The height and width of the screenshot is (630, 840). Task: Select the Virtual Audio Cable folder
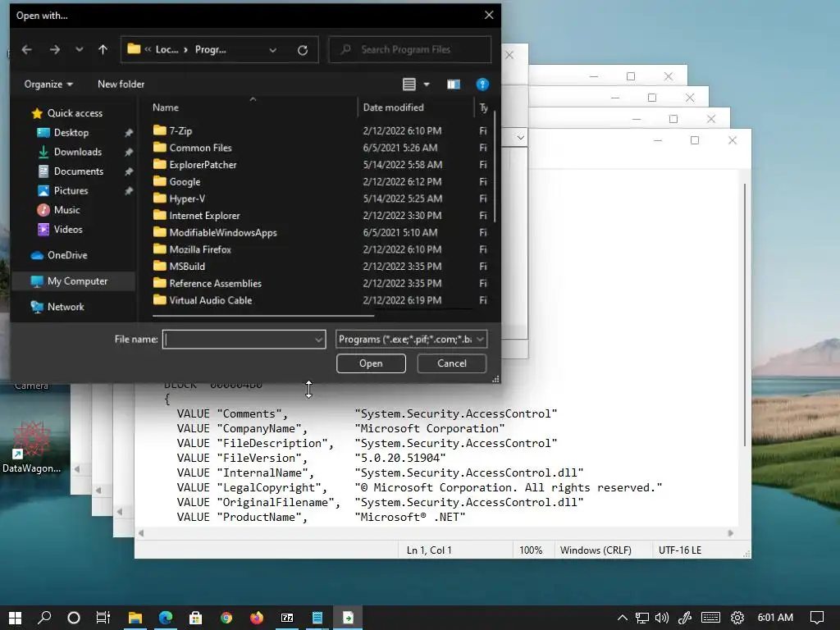211,300
